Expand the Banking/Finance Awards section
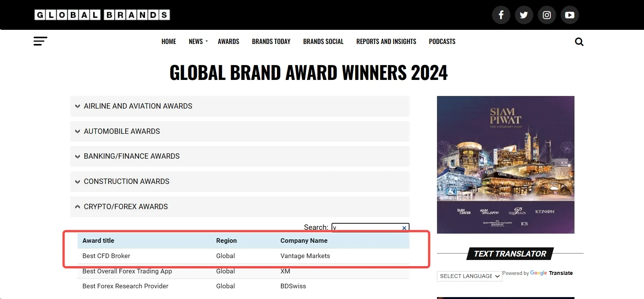644x299 pixels. point(240,156)
